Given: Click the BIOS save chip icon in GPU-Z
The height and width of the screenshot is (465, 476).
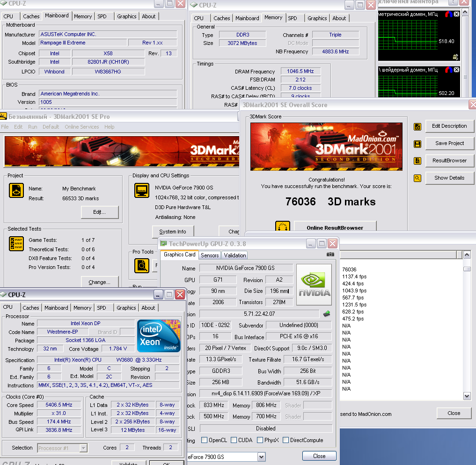Looking at the screenshot, I should point(327,313).
